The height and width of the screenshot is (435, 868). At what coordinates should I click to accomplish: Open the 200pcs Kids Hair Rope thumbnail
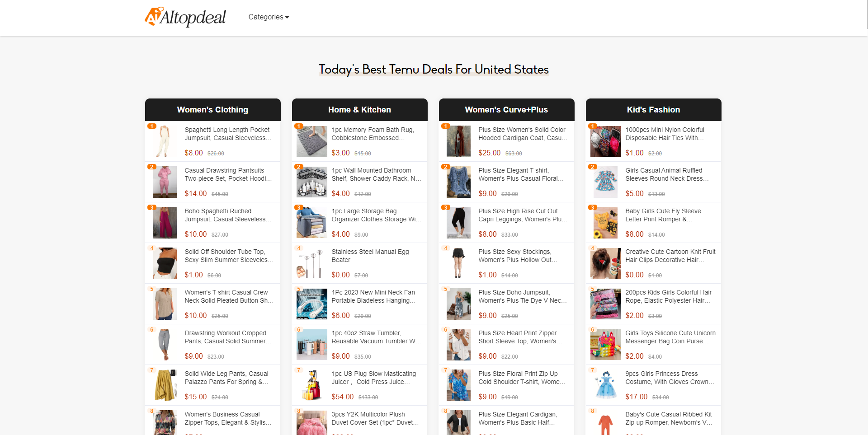pos(605,304)
